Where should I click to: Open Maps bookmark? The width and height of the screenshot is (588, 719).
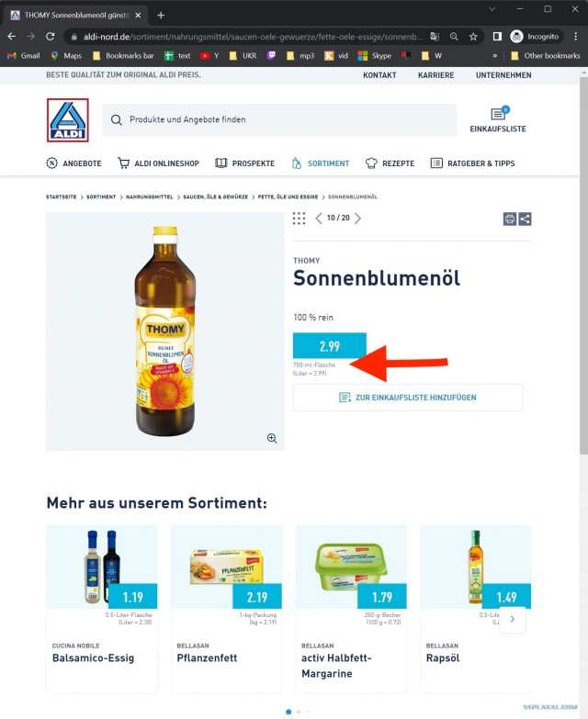(66, 55)
